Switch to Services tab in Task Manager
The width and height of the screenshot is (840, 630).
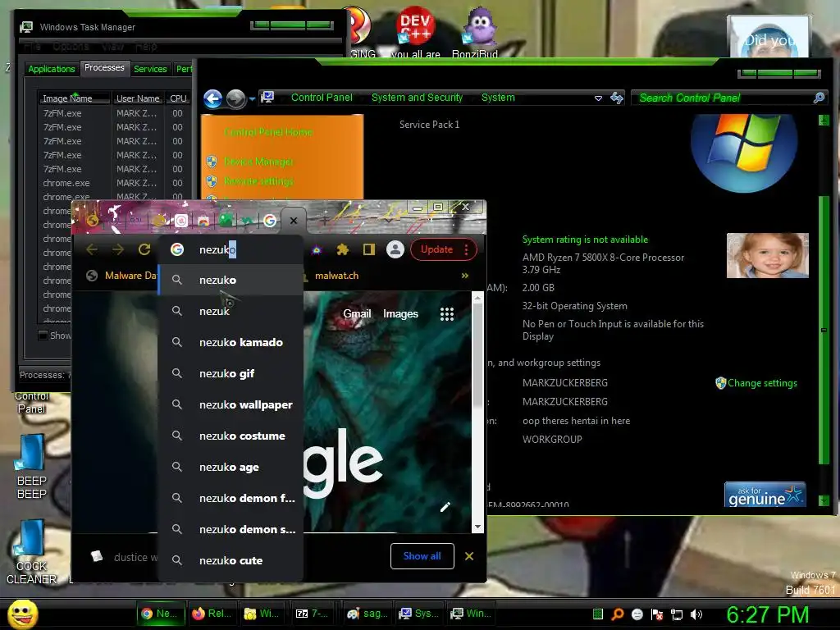click(x=150, y=69)
